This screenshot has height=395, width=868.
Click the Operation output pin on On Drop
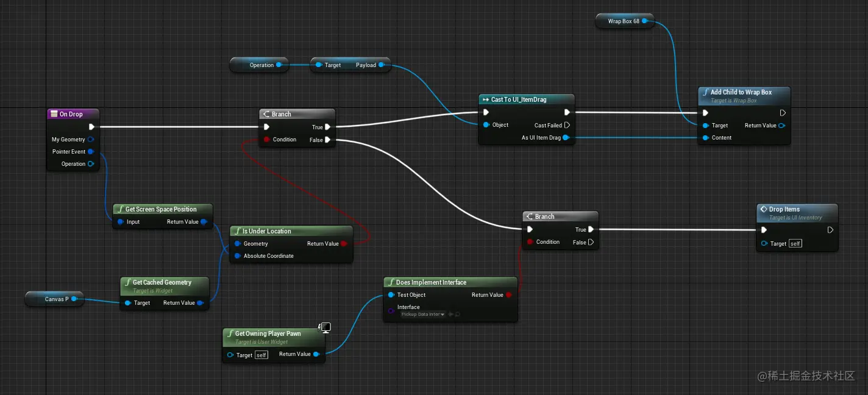point(90,164)
